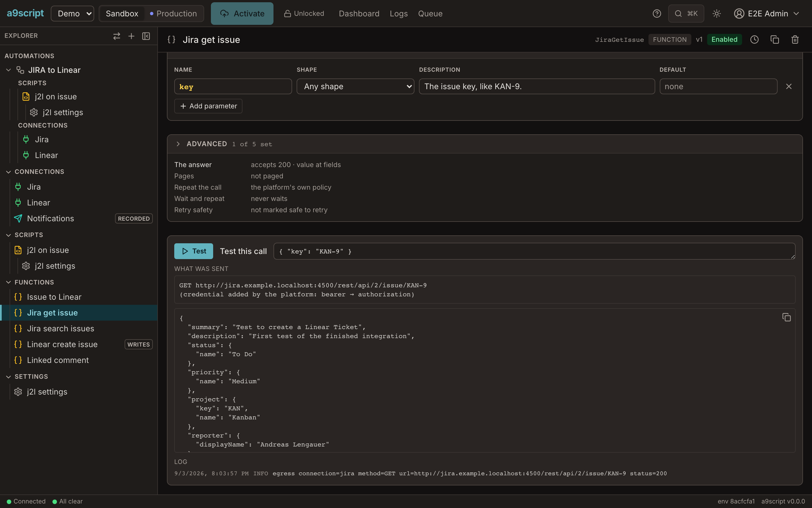Screen dimensions: 812x508
Task: Open the Notifications connection
Action: tap(50, 218)
